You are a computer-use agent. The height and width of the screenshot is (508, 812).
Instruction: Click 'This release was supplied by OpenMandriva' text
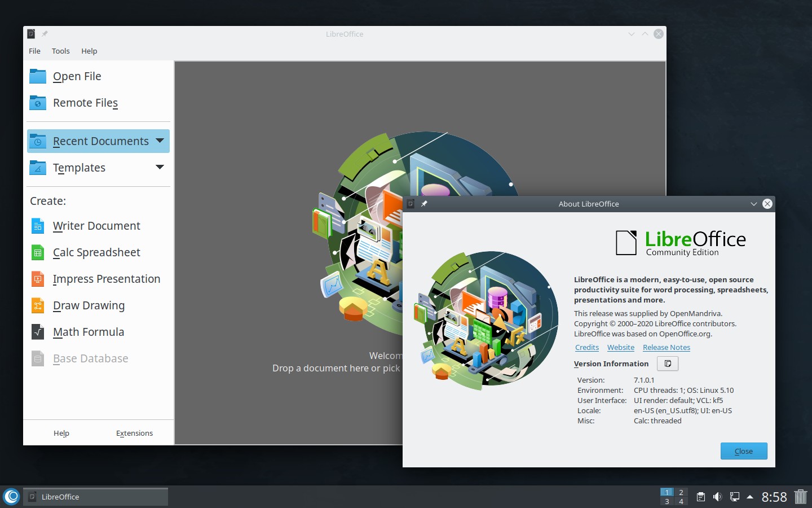(648, 314)
